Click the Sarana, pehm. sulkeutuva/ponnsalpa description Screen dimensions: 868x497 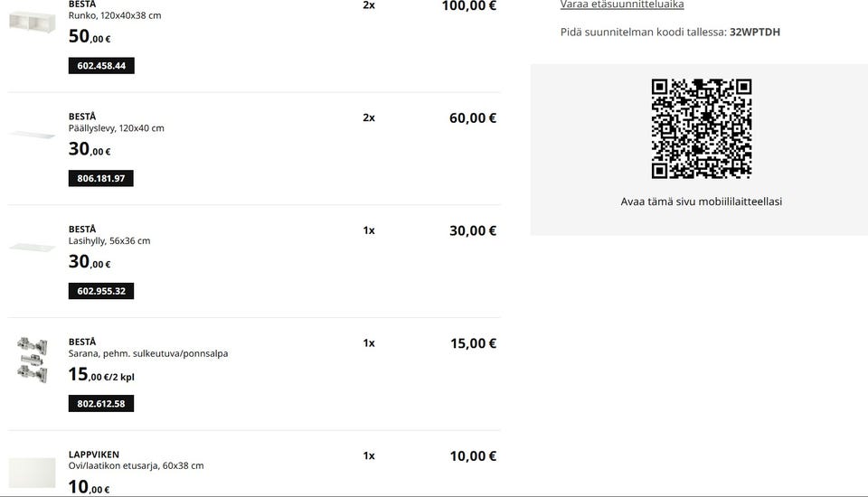point(147,353)
